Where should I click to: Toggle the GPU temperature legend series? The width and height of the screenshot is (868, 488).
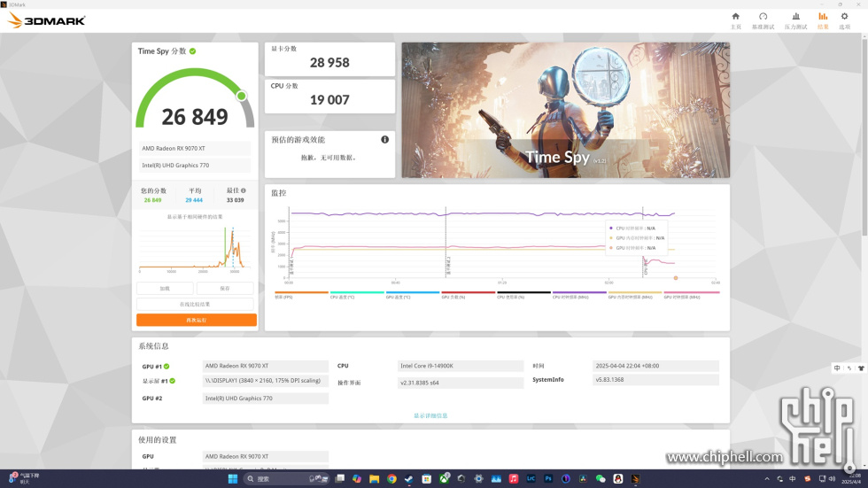[413, 294]
